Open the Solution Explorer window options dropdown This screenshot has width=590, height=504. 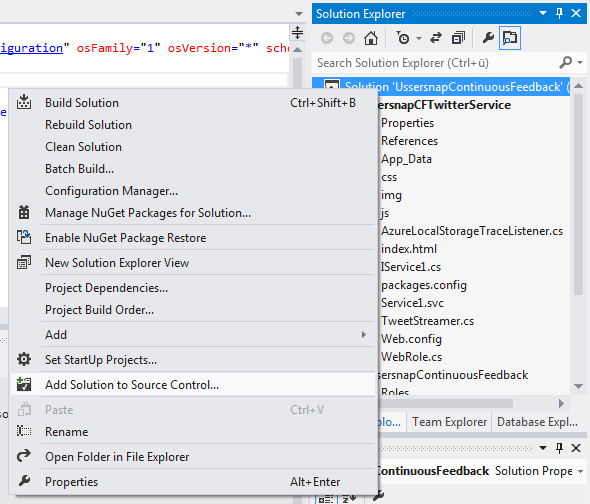(543, 14)
